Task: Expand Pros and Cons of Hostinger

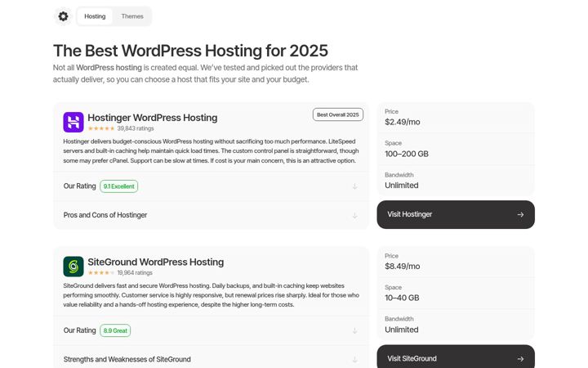Action: pos(211,215)
